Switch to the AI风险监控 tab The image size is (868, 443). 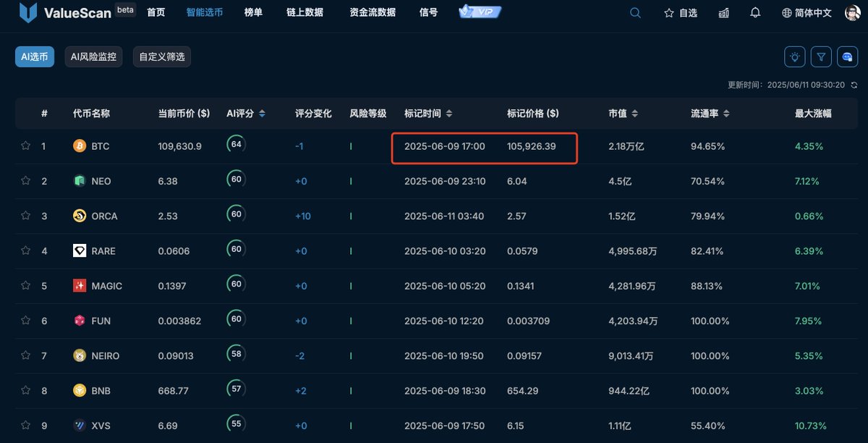pyautogui.click(x=93, y=57)
